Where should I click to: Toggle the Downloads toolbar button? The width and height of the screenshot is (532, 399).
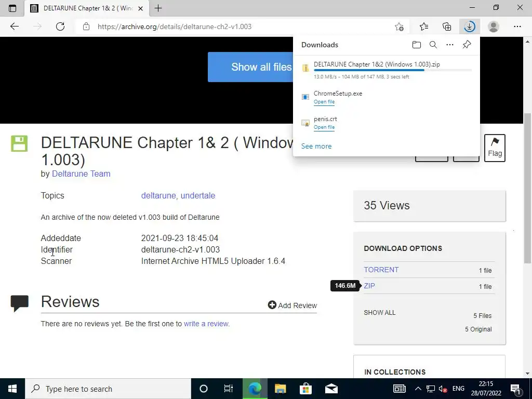470,26
